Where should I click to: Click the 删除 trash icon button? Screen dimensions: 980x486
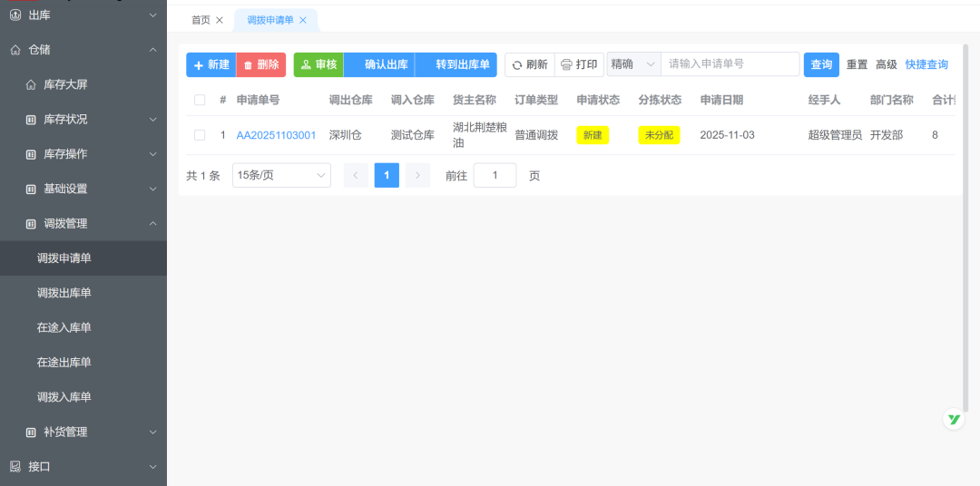tap(260, 64)
